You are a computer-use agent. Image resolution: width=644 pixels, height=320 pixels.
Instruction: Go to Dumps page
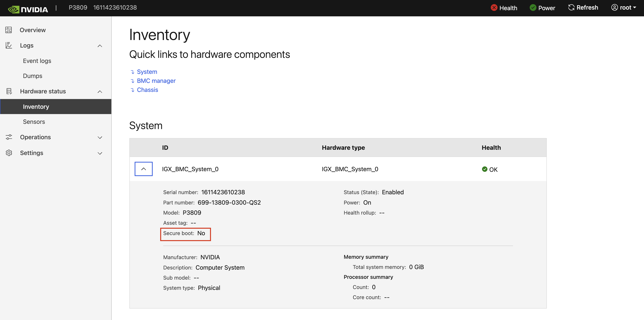click(33, 76)
